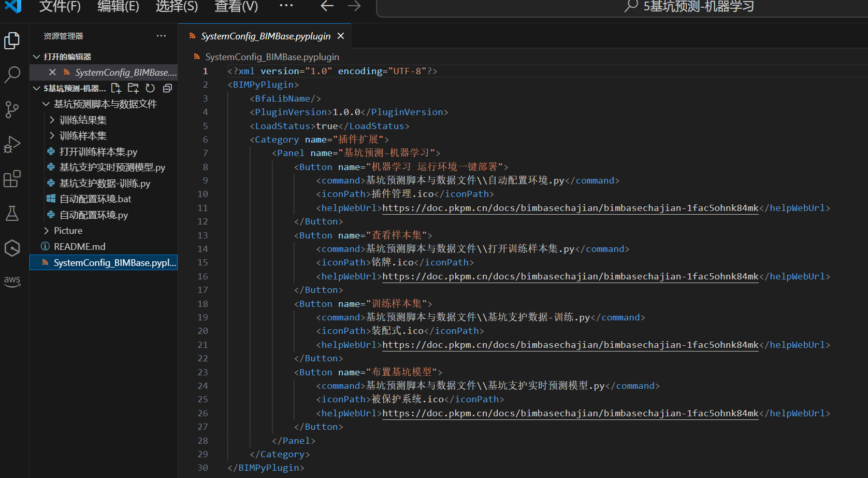This screenshot has width=868, height=478.
Task: Open Source Control view in activity bar
Action: pyautogui.click(x=12, y=109)
